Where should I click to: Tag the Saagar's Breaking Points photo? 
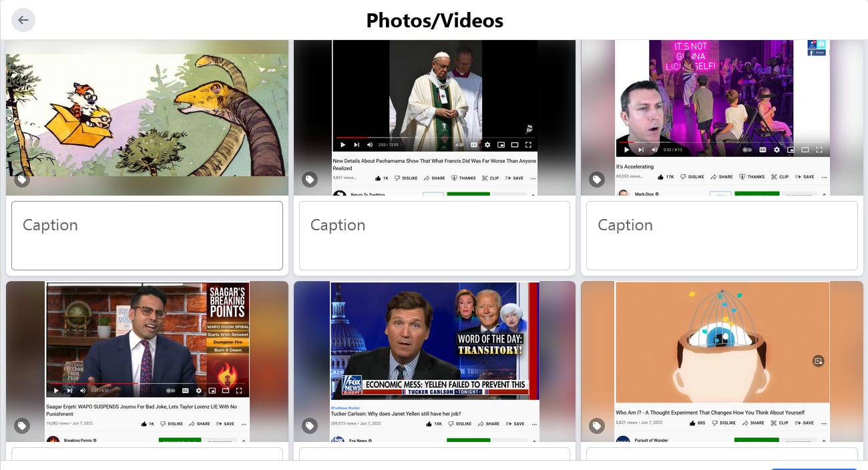point(22,426)
